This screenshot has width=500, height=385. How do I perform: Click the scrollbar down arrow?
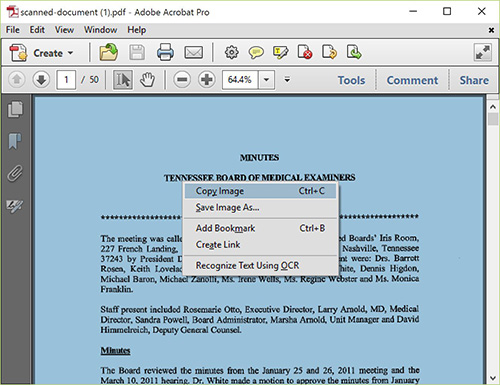[493, 378]
